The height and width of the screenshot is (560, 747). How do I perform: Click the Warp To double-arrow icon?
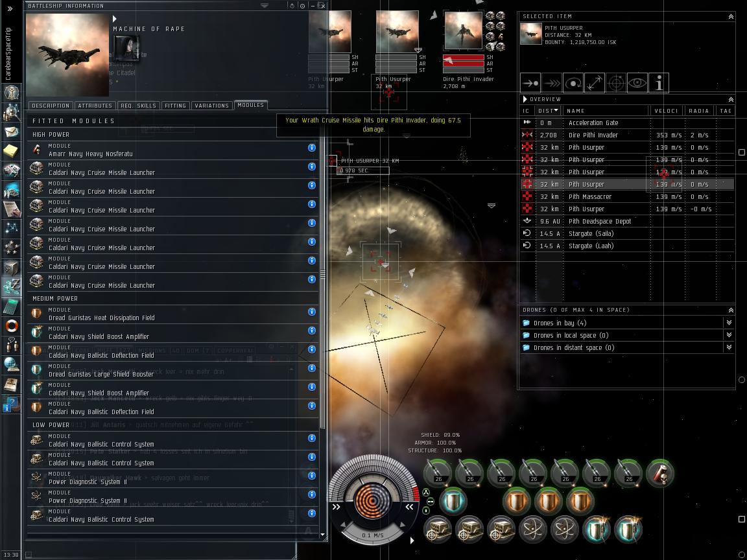click(x=552, y=84)
